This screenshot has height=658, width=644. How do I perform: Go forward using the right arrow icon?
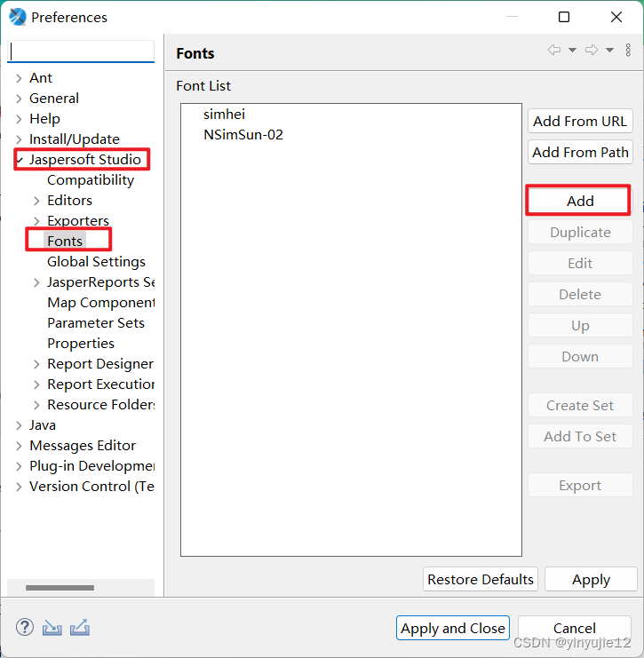click(x=592, y=50)
